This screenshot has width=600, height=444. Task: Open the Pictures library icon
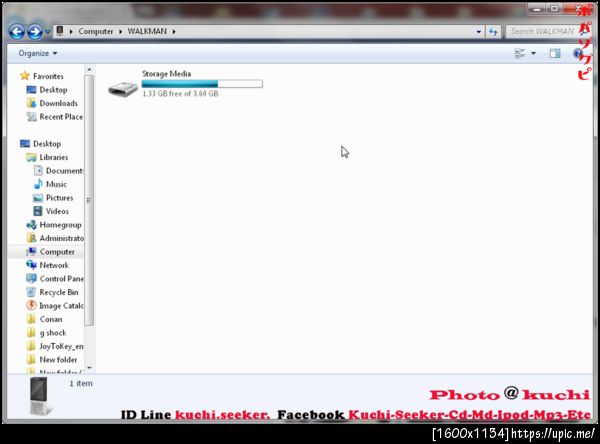click(x=38, y=198)
